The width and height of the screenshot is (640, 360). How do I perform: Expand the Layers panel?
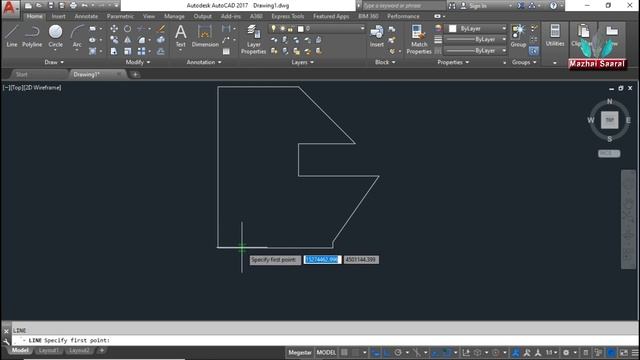pyautogui.click(x=302, y=62)
